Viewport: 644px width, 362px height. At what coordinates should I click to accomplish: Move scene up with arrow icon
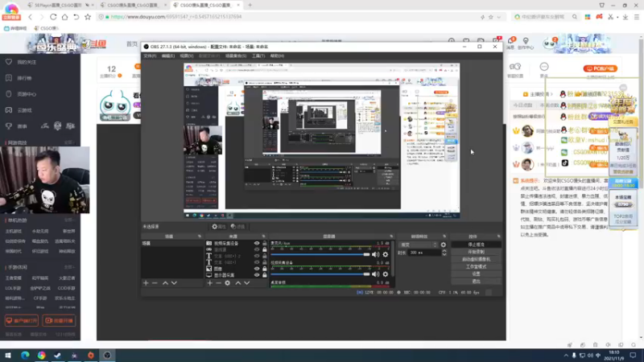pyautogui.click(x=165, y=283)
